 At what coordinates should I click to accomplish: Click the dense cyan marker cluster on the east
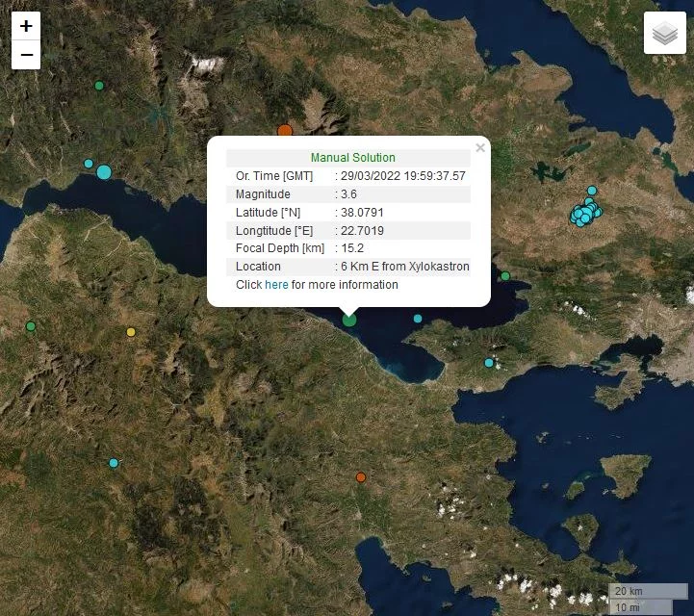pos(584,213)
